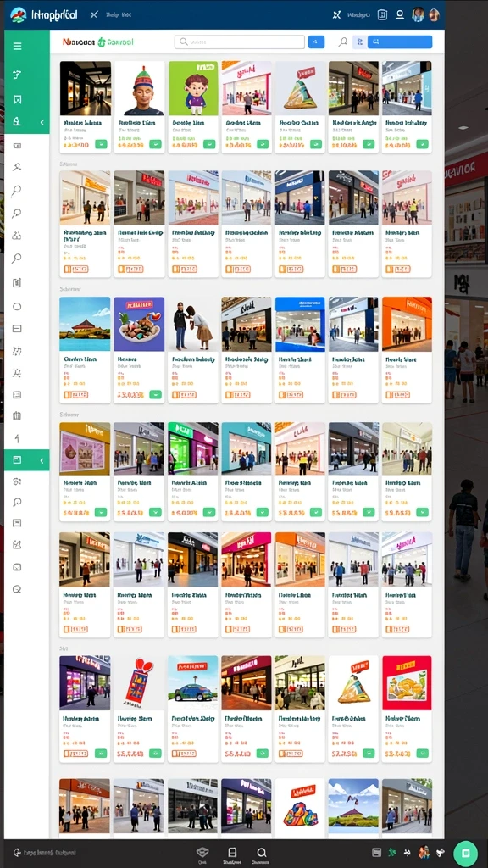Viewport: 488px width, 868px height.
Task: Open the mask icon in bottom bar center
Action: point(202,853)
